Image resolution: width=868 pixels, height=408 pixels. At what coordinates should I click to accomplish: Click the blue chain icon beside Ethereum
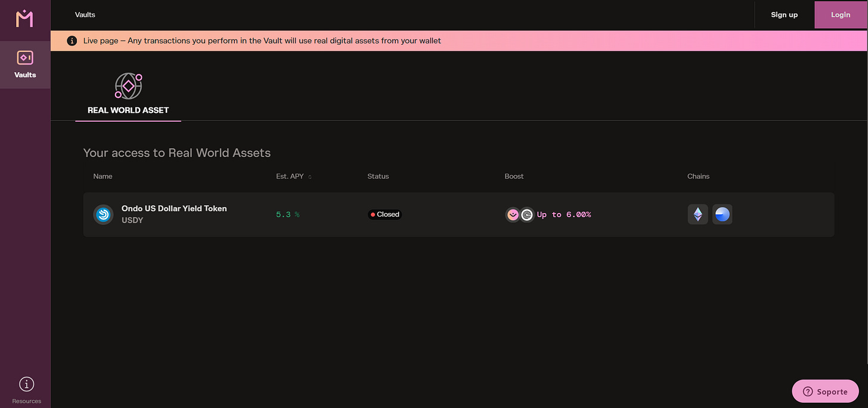coord(723,214)
